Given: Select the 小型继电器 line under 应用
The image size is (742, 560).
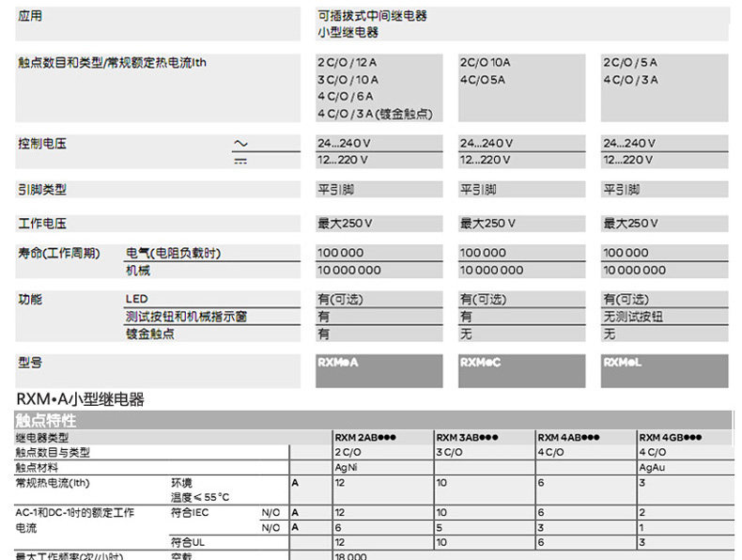Looking at the screenshot, I should click(348, 32).
